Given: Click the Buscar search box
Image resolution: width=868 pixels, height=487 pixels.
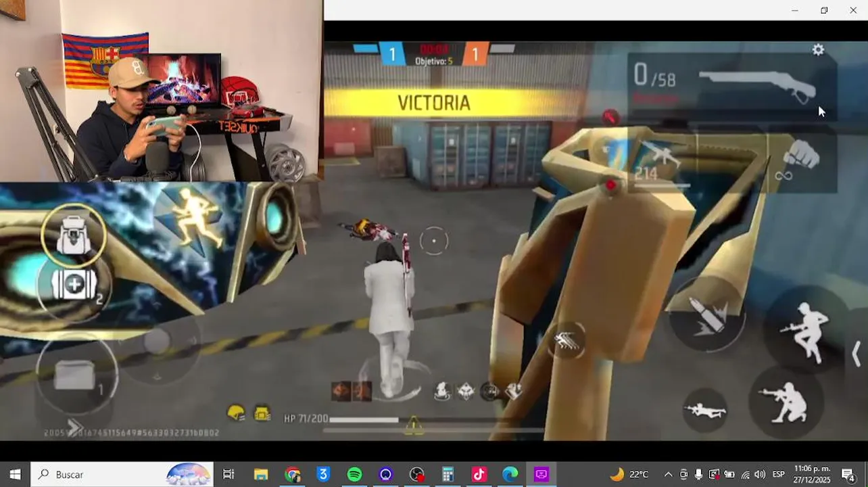Looking at the screenshot, I should tap(122, 474).
